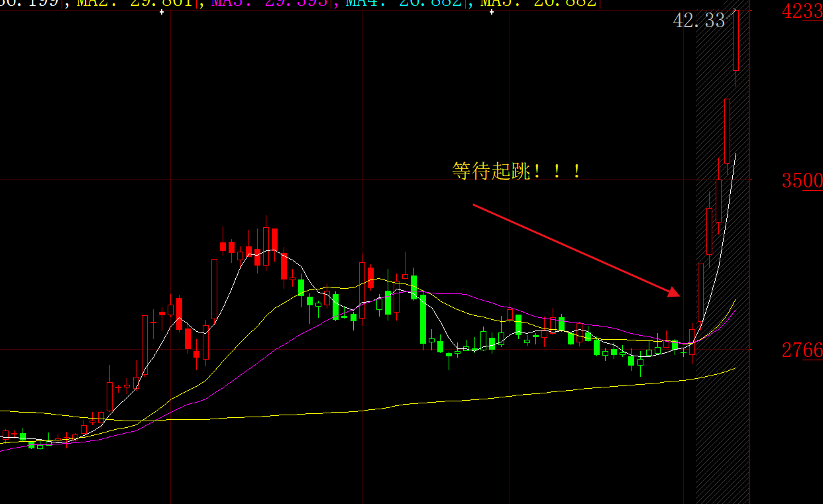Select the tall green candlestick in mid-chart

(x=423, y=319)
